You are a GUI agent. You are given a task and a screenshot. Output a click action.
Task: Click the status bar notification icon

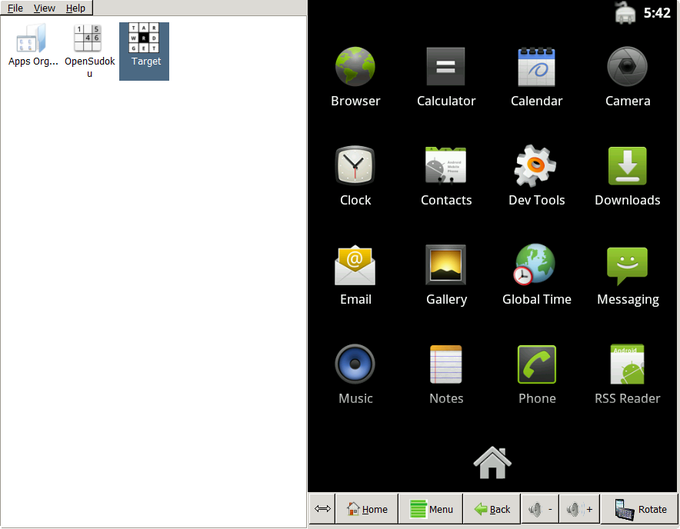(x=625, y=13)
